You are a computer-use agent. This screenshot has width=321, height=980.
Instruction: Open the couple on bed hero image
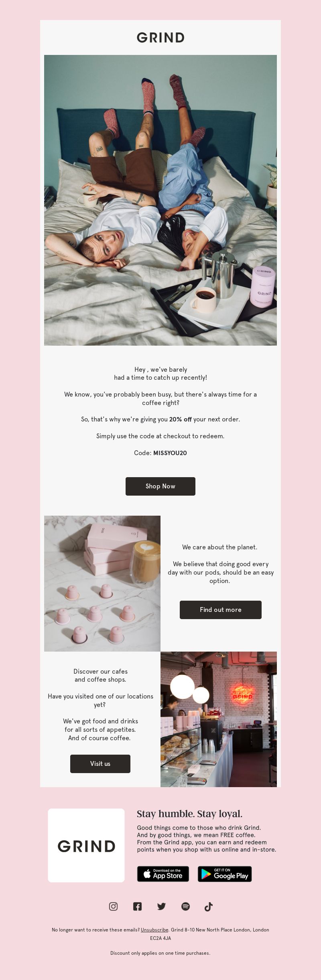pyautogui.click(x=160, y=200)
